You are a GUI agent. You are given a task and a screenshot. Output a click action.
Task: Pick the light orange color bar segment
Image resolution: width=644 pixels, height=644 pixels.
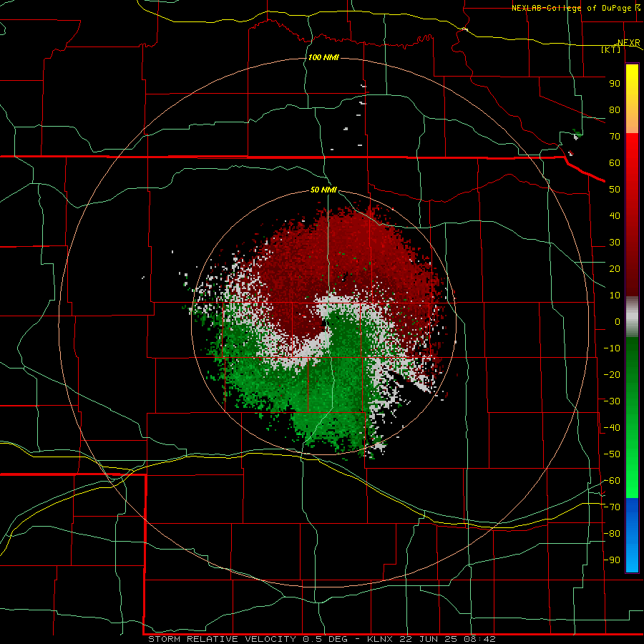tap(632, 122)
